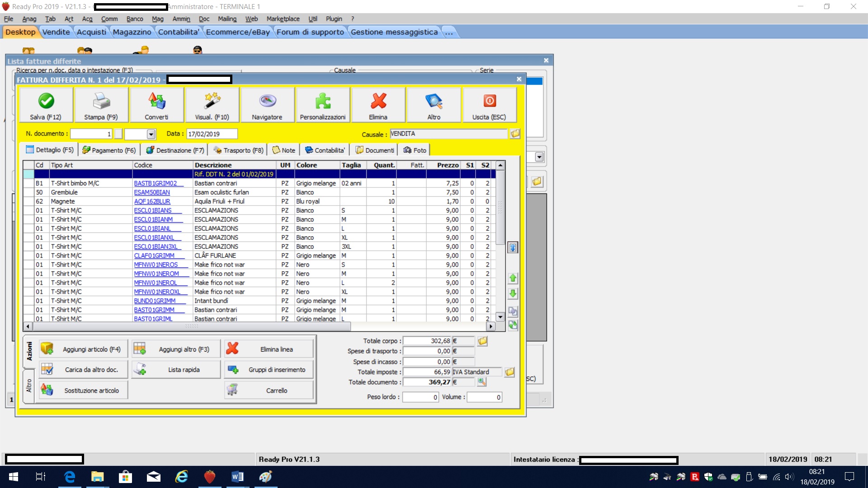The image size is (868, 488).
Task: Click small box next to N. documento
Action: tap(118, 134)
